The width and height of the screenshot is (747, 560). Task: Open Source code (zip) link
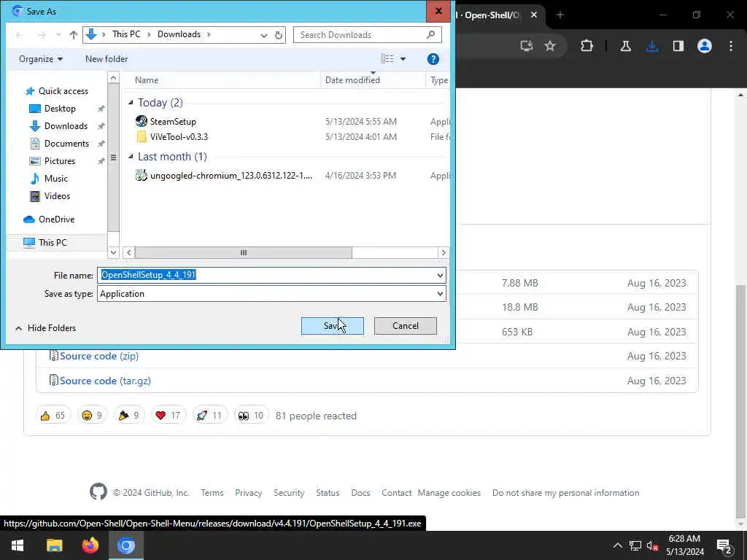click(x=99, y=356)
